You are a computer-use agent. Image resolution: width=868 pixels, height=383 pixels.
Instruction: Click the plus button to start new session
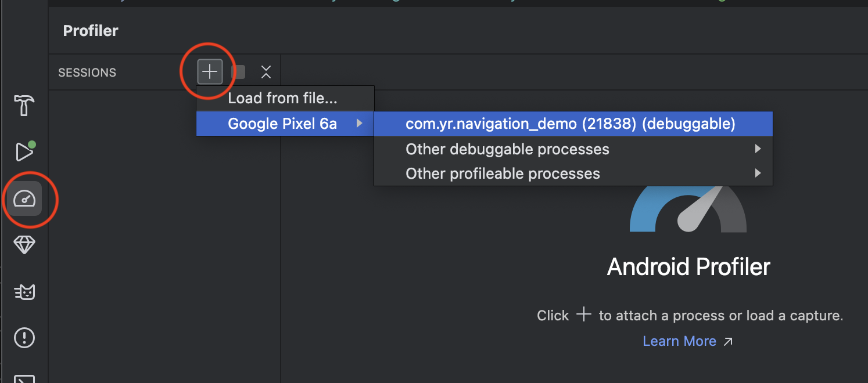(x=209, y=72)
